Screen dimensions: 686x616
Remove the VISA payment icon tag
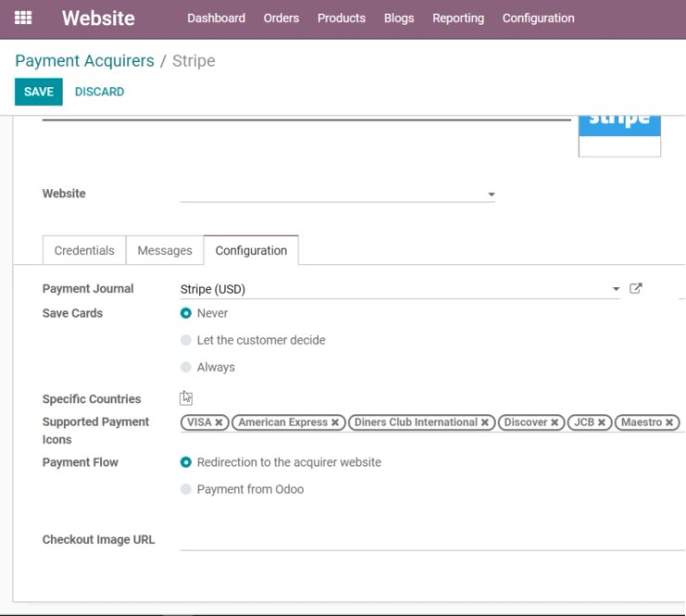[219, 422]
